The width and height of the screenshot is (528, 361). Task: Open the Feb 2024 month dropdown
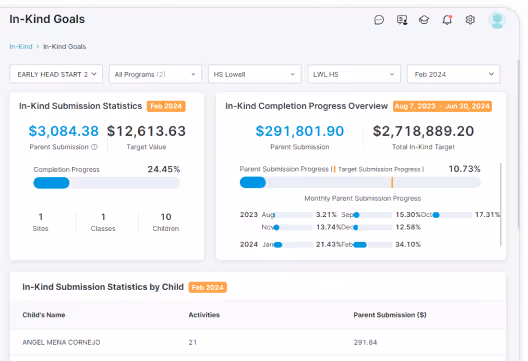(453, 74)
